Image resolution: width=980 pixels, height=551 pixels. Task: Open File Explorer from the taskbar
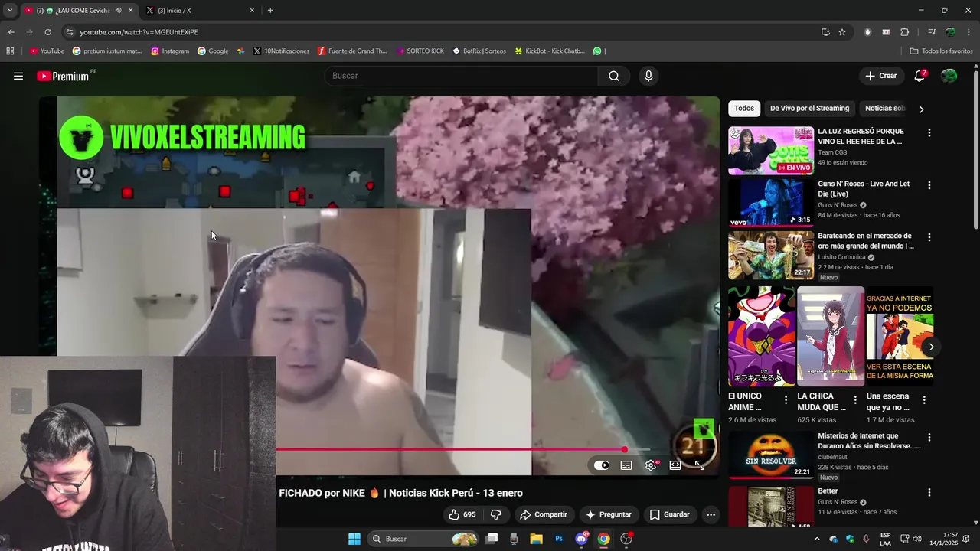(x=537, y=539)
